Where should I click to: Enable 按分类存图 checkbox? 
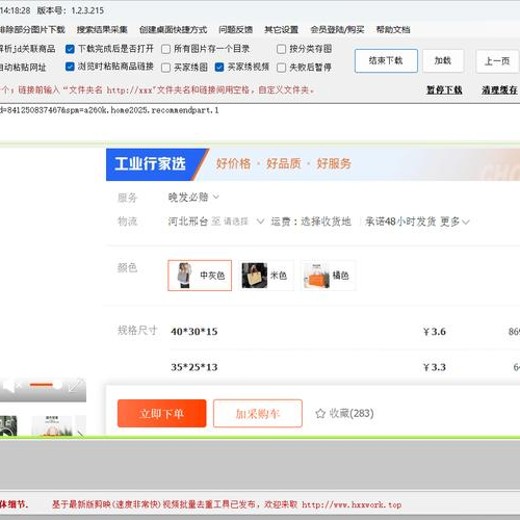(281, 49)
